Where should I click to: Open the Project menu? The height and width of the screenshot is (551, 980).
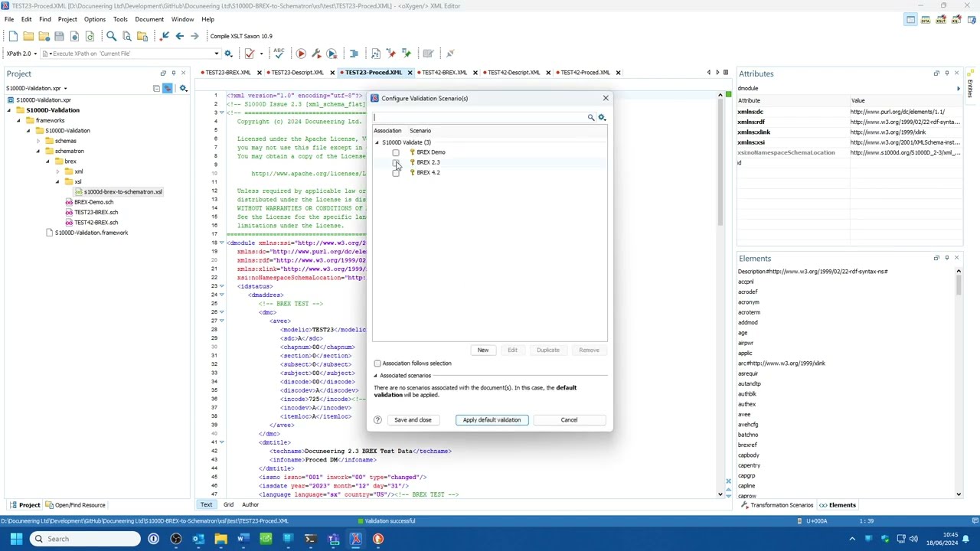[67, 19]
